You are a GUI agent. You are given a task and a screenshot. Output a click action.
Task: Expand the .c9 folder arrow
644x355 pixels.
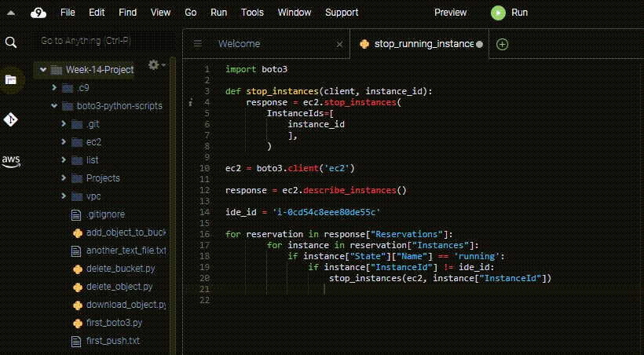click(54, 87)
